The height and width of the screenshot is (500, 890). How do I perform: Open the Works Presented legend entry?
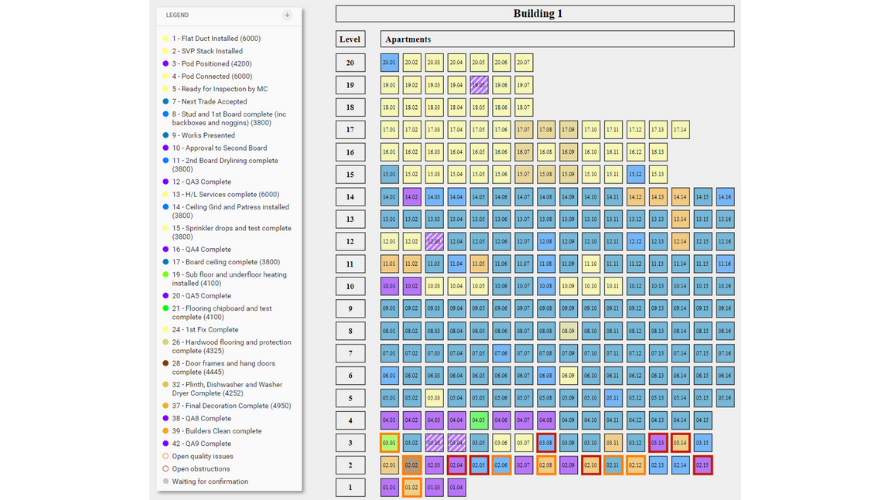(203, 136)
